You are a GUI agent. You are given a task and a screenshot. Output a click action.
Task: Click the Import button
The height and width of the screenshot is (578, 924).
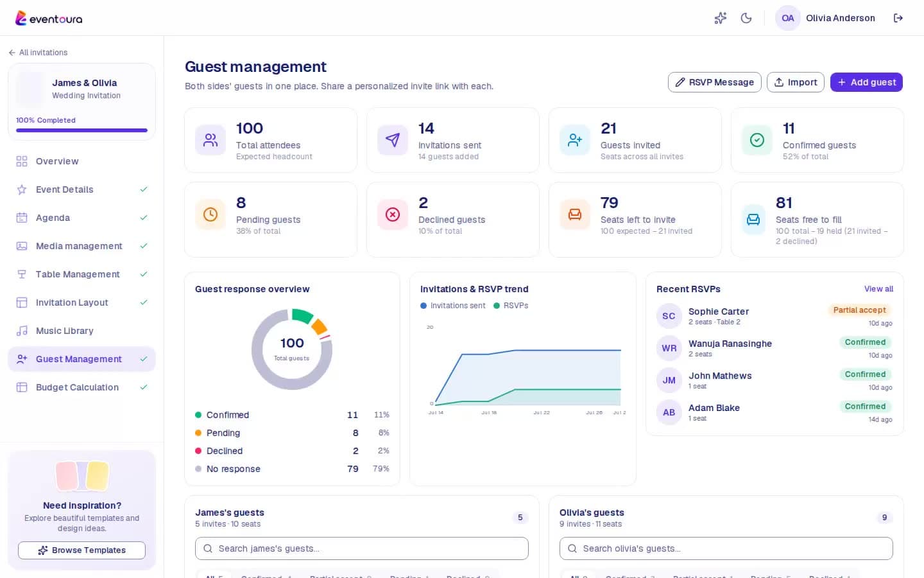click(x=796, y=82)
